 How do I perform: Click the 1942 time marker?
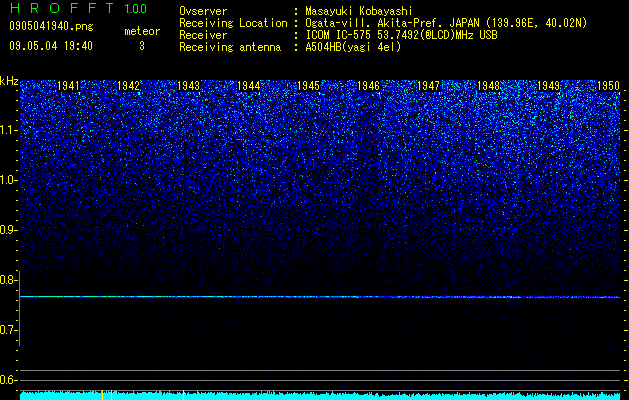coord(128,86)
